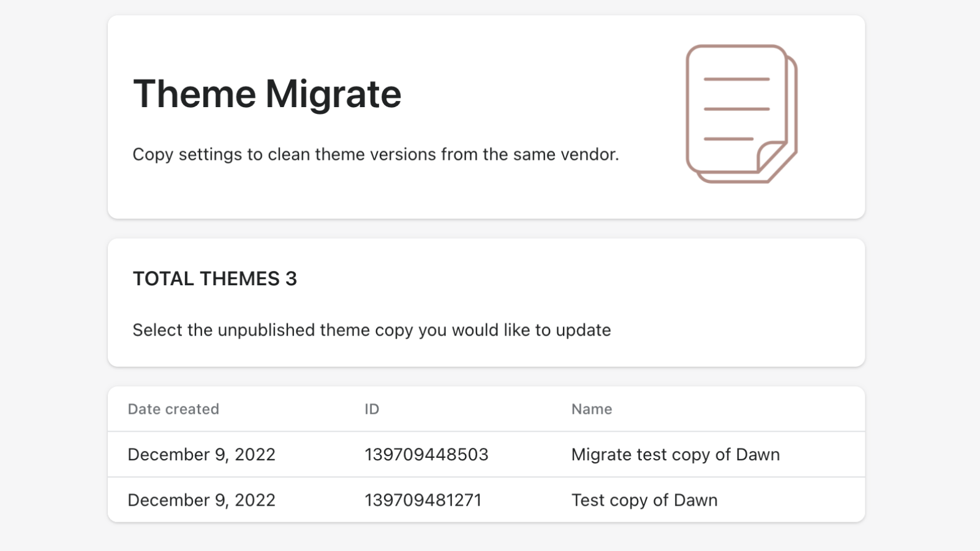This screenshot has height=551, width=980.
Task: Click the Name column header
Action: coord(592,409)
